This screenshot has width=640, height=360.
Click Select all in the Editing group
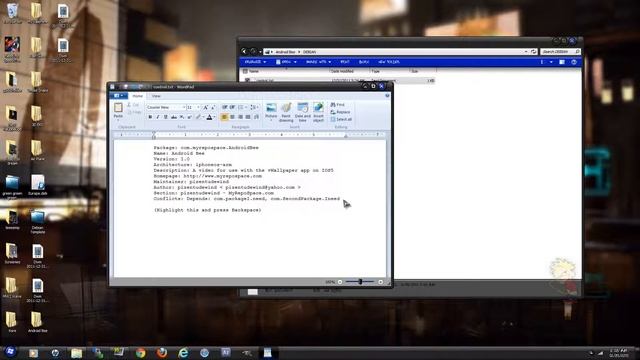tap(341, 119)
